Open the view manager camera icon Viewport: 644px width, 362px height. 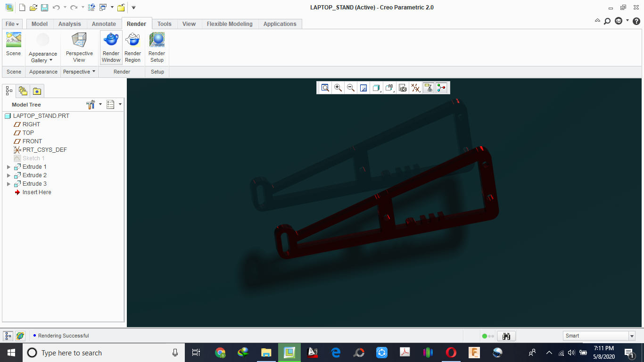click(403, 88)
